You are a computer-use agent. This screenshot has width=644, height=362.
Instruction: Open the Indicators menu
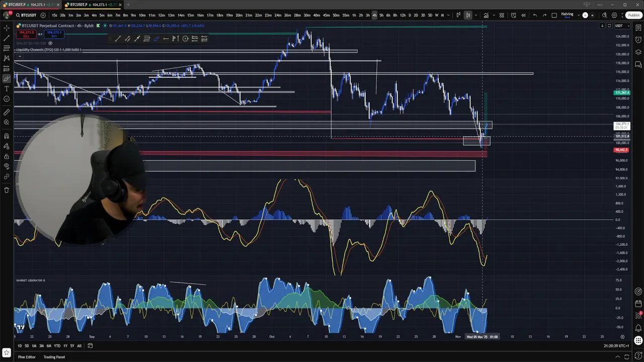coord(486,15)
